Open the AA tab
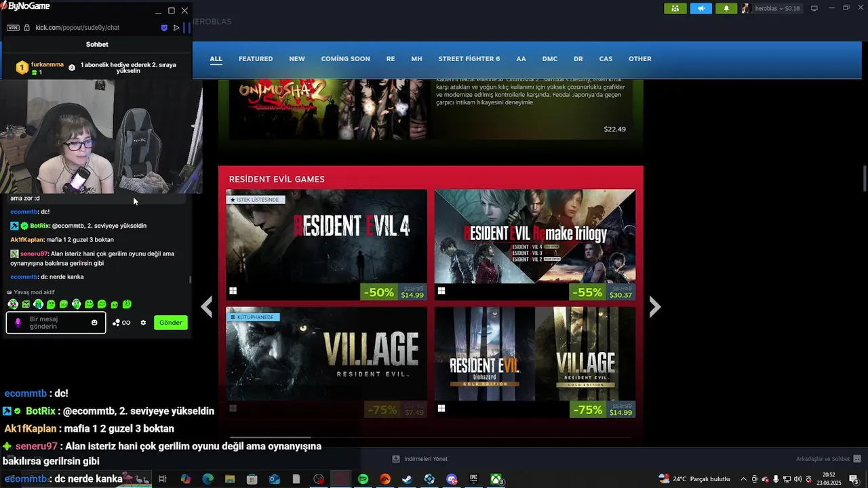Viewport: 868px width, 488px height. click(x=521, y=59)
